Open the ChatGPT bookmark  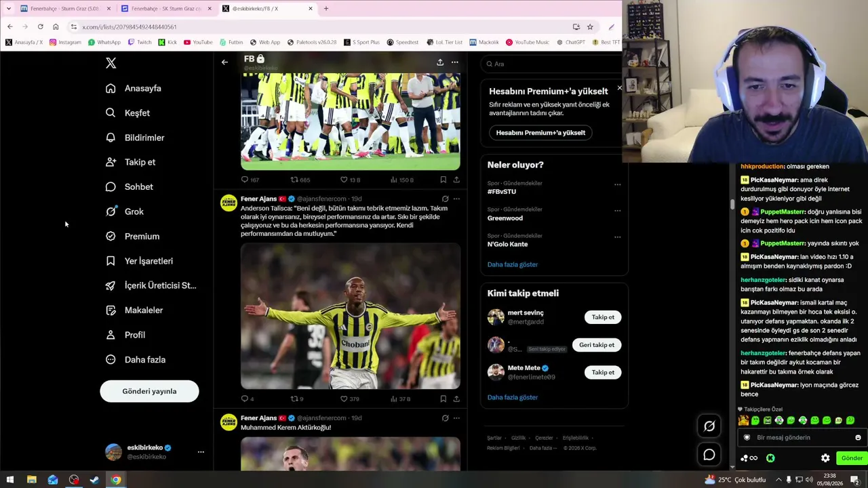click(570, 42)
